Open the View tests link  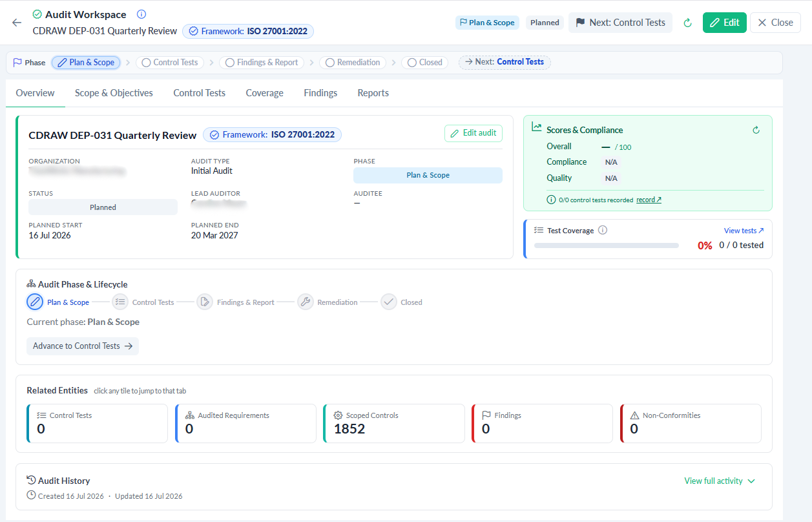[744, 231]
